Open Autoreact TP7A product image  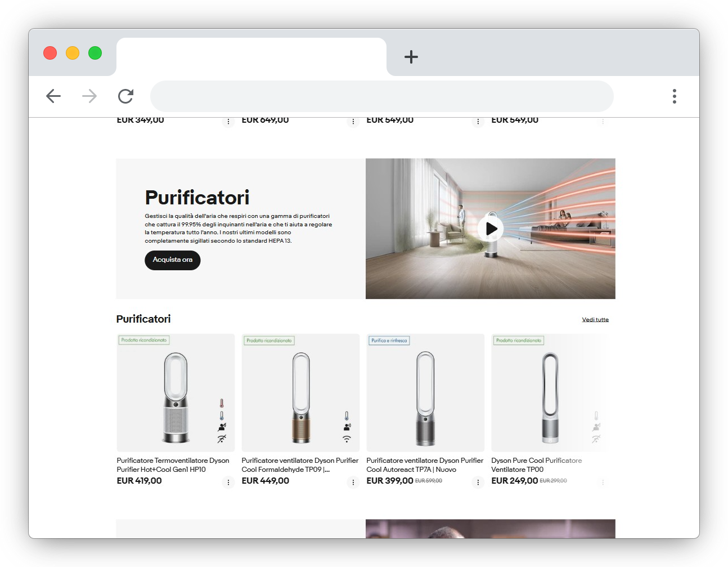(x=425, y=392)
